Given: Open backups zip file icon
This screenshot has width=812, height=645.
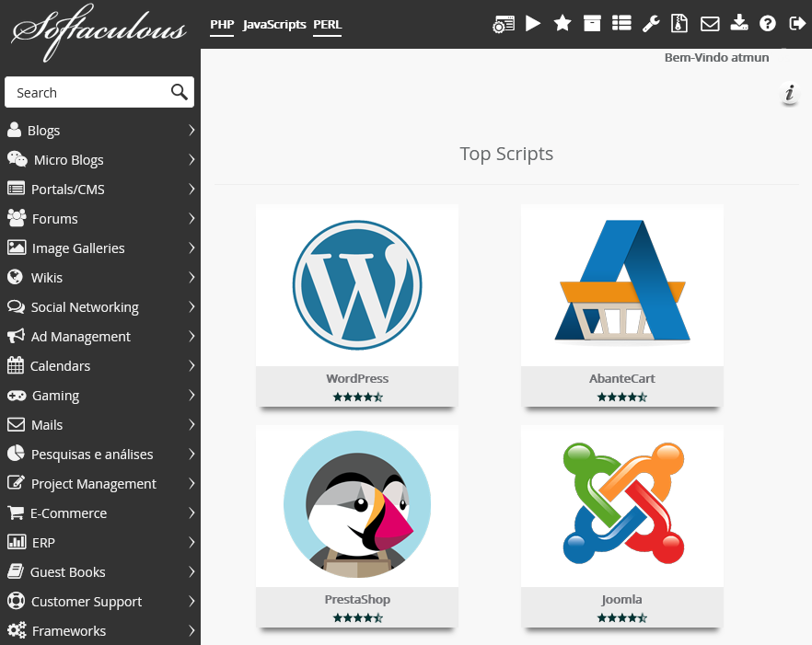Looking at the screenshot, I should point(679,24).
